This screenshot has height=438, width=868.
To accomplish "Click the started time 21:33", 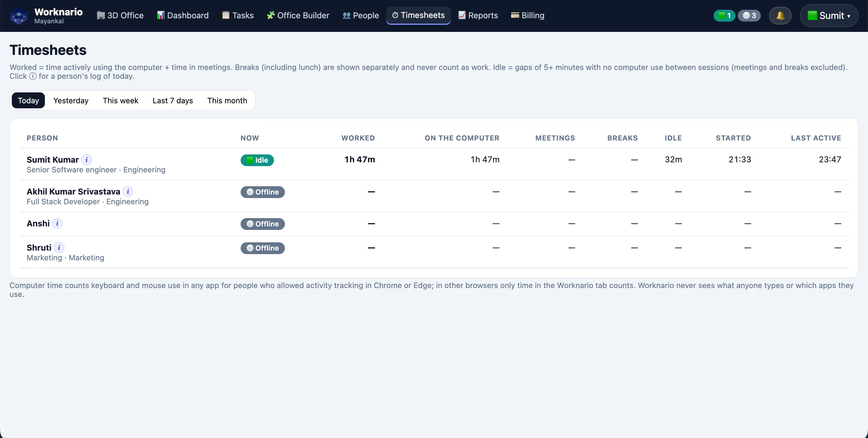I will [x=740, y=159].
